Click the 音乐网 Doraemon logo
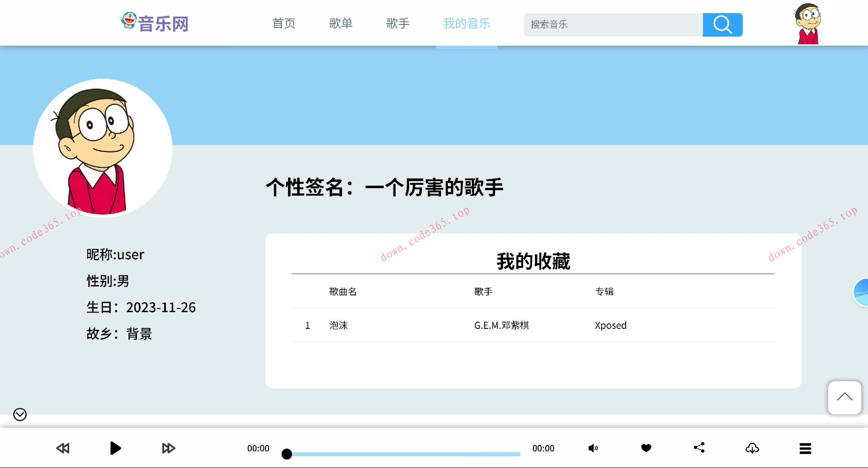This screenshot has height=468, width=868. [x=154, y=23]
